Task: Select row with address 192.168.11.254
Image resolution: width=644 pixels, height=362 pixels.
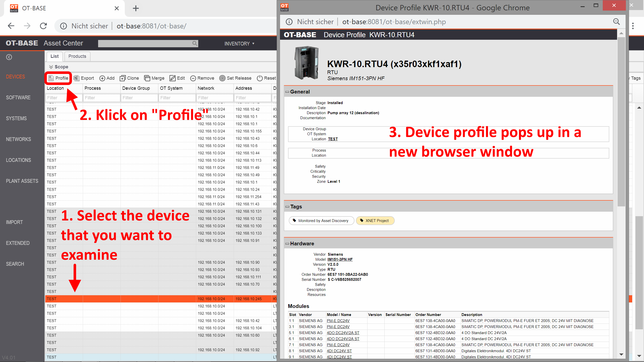Action: (x=161, y=197)
